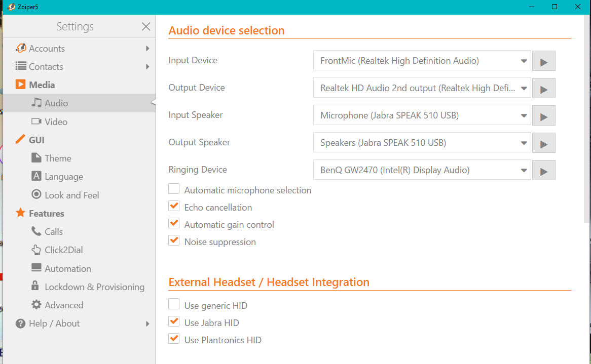Expand the Accounts submenu arrow
This screenshot has height=364, width=591.
click(x=147, y=48)
